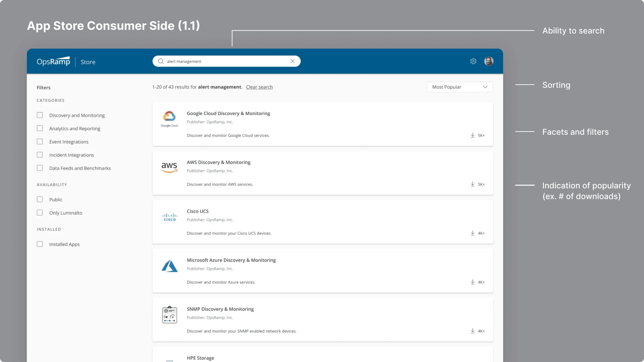Click the CATEGORIES section label

click(x=50, y=100)
